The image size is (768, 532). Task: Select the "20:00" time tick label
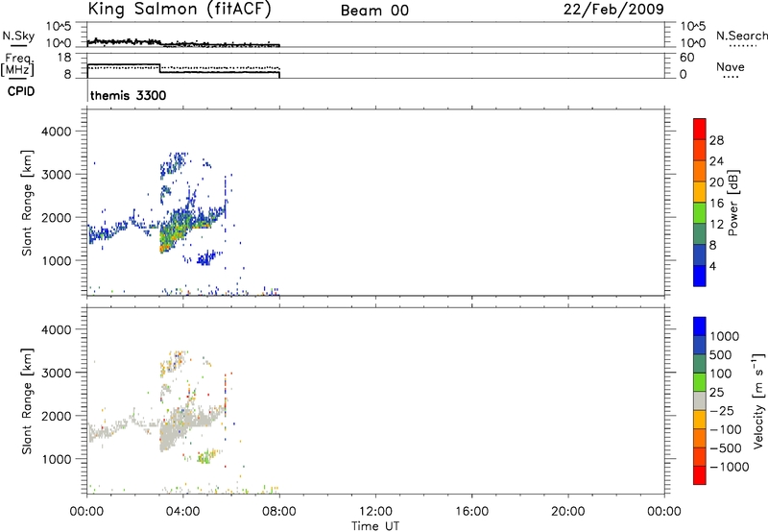click(567, 512)
